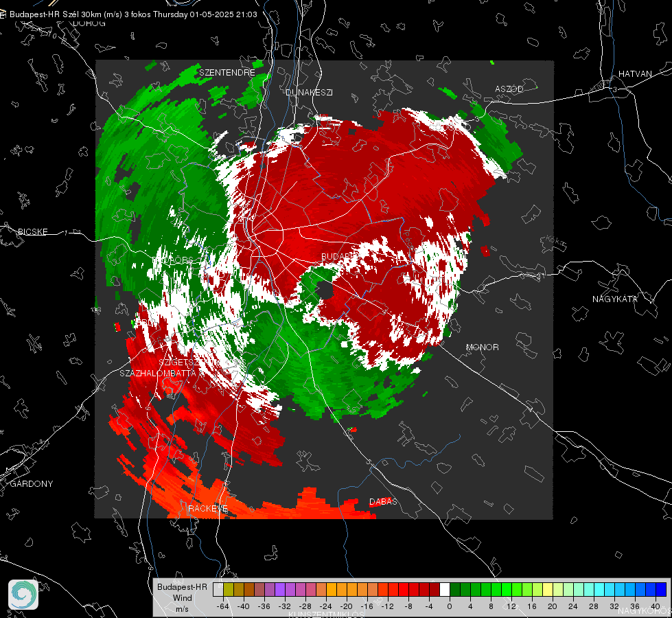Click the radar site hole at echo center

click(325, 290)
